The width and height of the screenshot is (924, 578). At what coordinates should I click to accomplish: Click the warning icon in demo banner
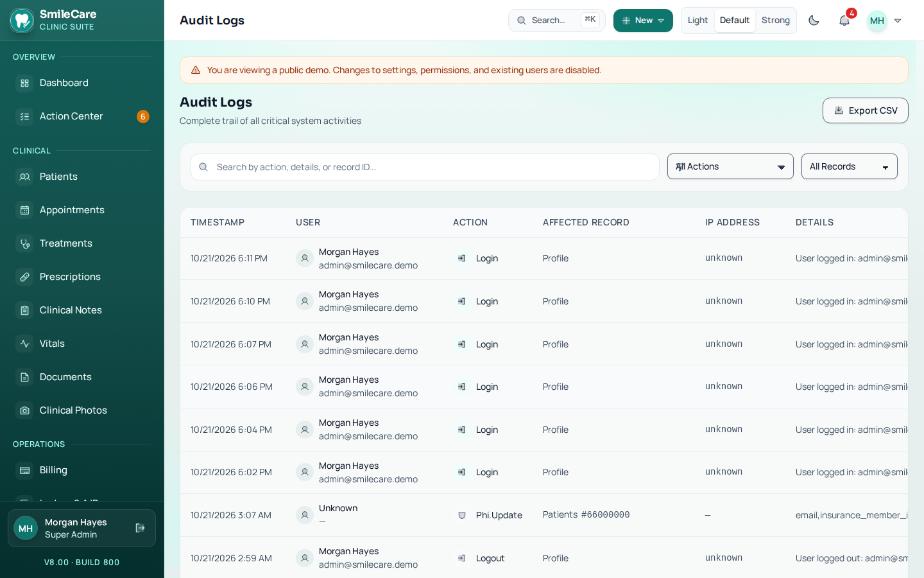(x=196, y=70)
